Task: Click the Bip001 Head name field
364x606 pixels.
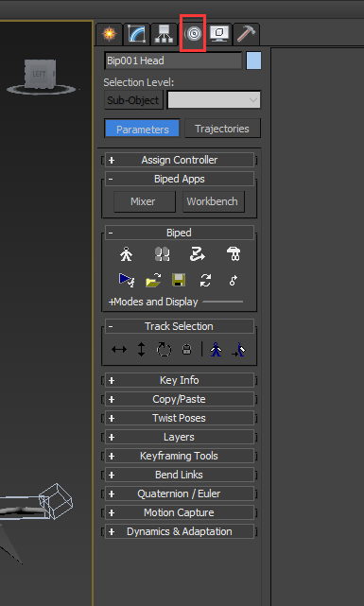Action: [173, 61]
